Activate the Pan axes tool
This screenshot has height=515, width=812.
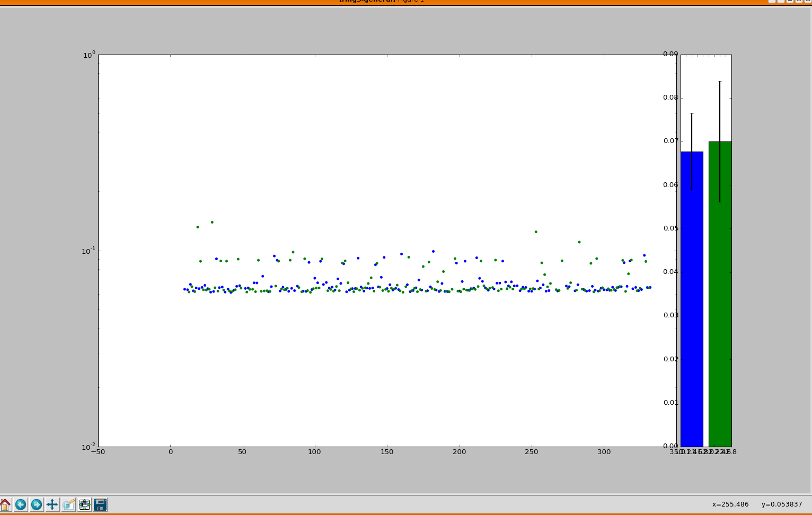pos(52,504)
